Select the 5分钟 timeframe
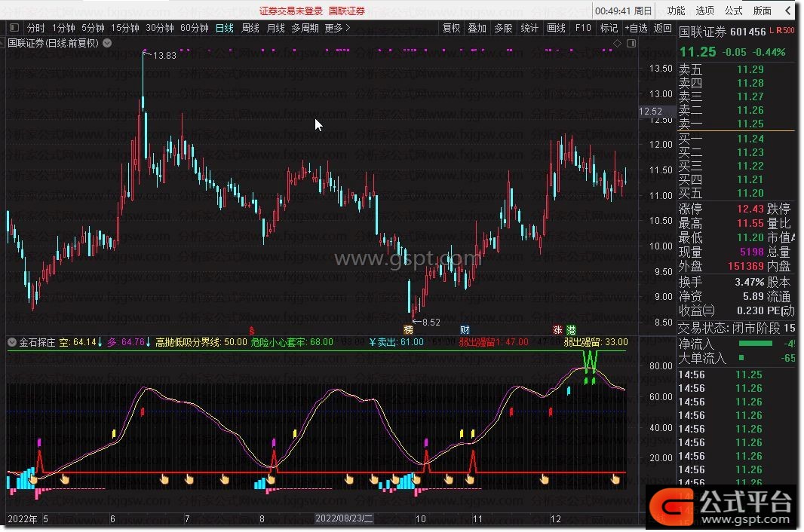Image resolution: width=804 pixels, height=532 pixels. point(93,28)
